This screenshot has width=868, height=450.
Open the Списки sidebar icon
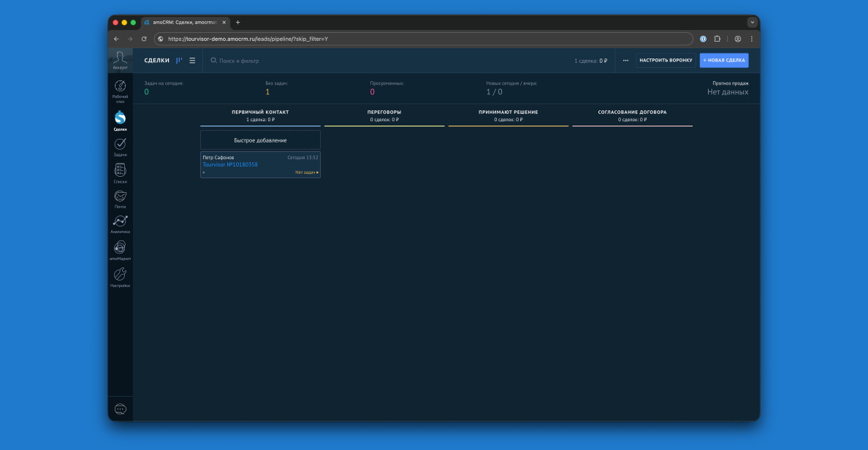coord(120,169)
